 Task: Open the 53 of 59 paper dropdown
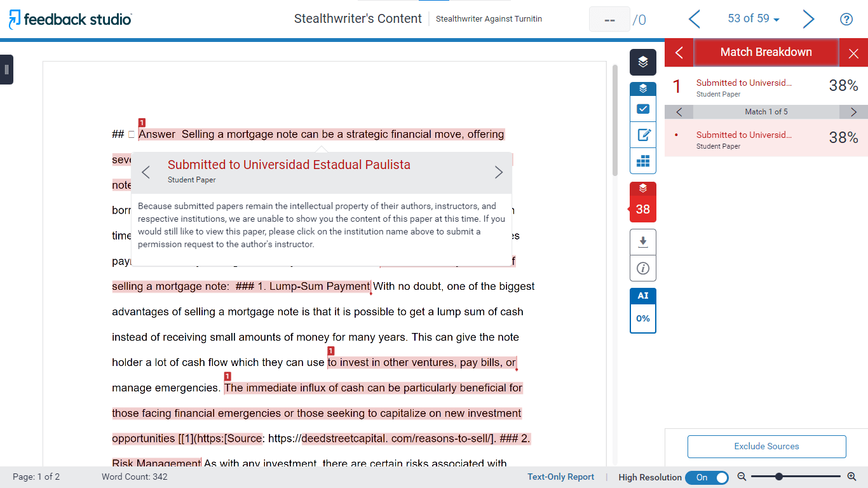click(x=754, y=19)
